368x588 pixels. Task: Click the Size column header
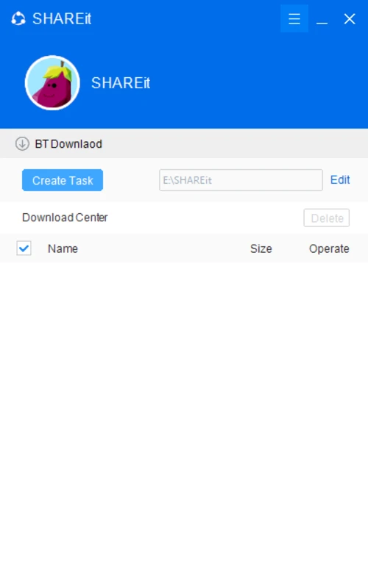point(261,248)
